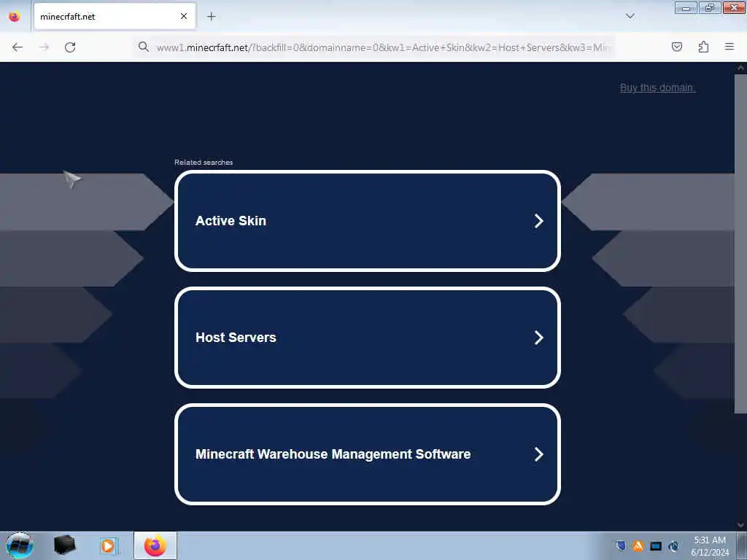Click the Firefox logo beside the tab
Screen dimensions: 747x560
(15, 17)
